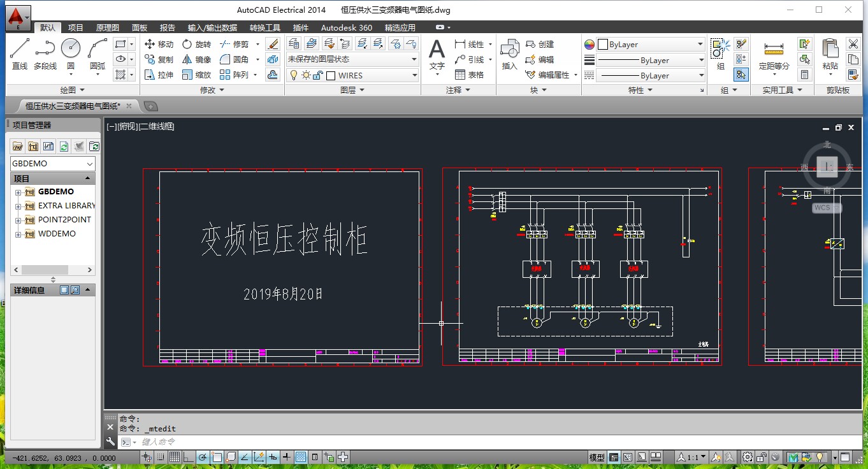Click the project tree horizontal scrollbar
Image resolution: width=868 pixels, height=469 pixels.
(x=53, y=270)
